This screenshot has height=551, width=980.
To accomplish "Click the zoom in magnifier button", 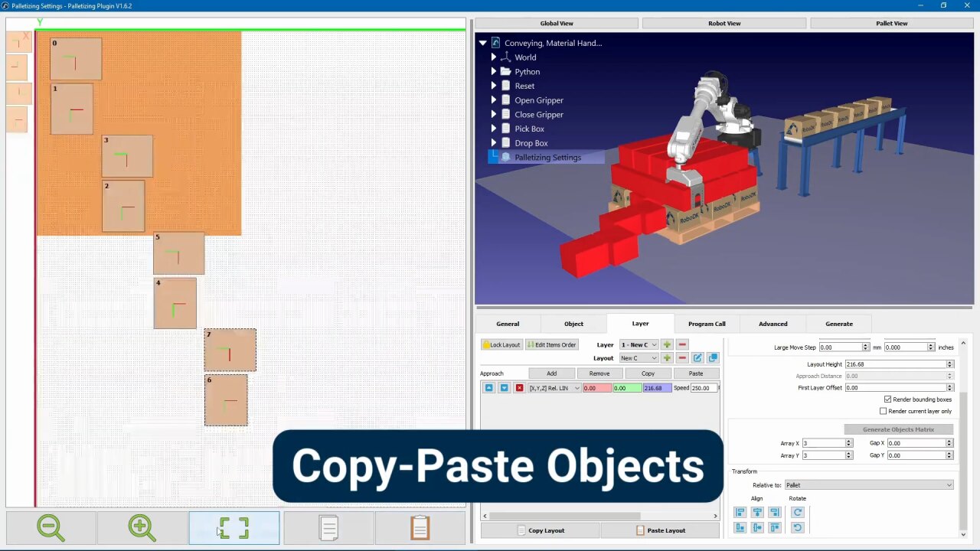I will pos(142,528).
